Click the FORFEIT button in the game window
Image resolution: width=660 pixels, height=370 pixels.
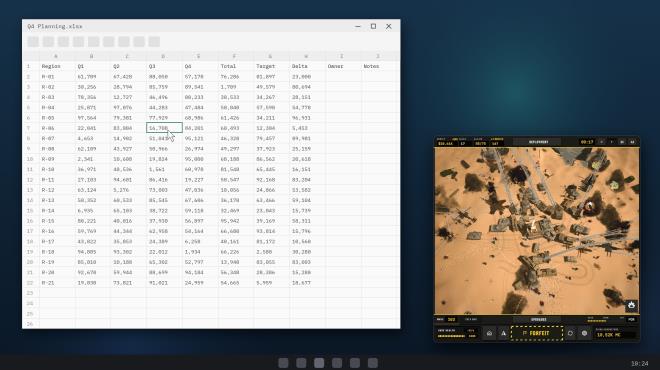point(537,333)
